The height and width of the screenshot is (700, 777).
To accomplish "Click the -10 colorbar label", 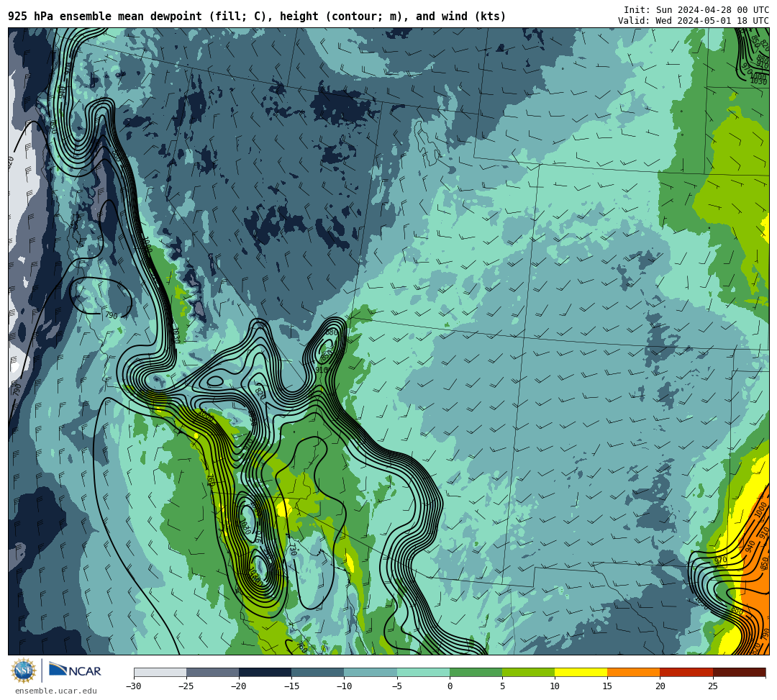I will click(x=344, y=686).
